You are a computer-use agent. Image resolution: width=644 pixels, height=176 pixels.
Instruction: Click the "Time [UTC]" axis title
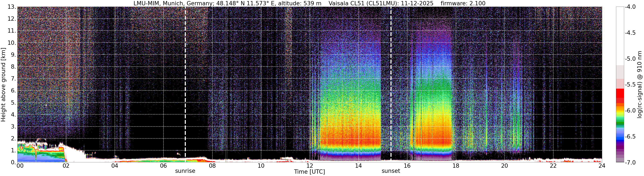coord(310,172)
